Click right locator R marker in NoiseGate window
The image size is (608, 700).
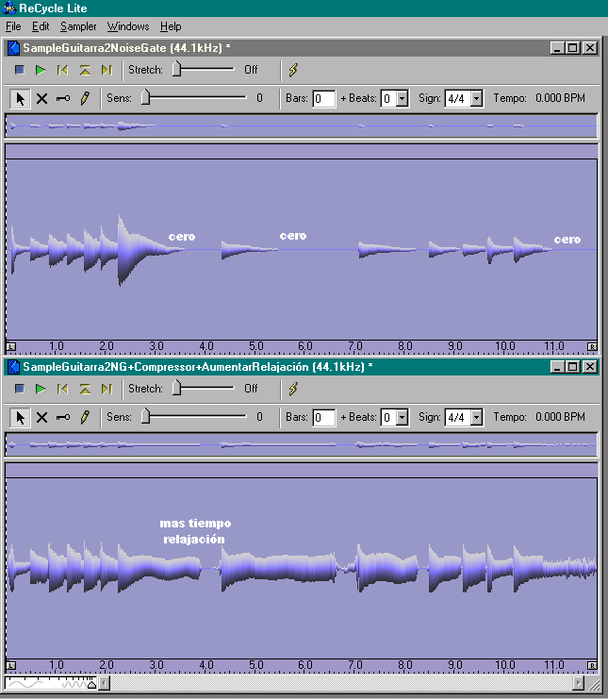[592, 346]
